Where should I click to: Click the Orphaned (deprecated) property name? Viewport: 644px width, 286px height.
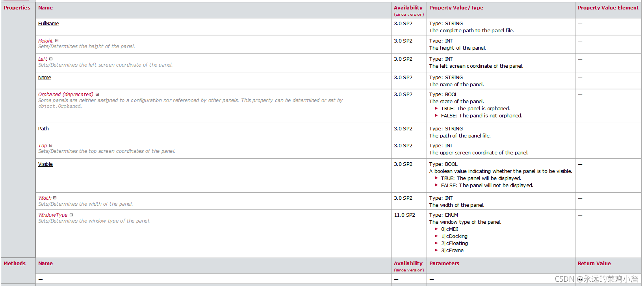[x=66, y=95]
